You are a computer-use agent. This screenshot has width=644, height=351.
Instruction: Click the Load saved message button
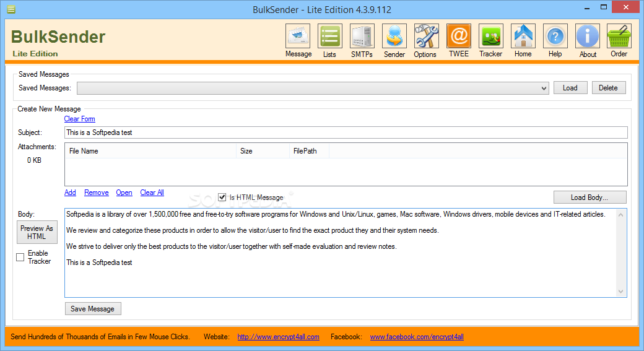(x=570, y=88)
